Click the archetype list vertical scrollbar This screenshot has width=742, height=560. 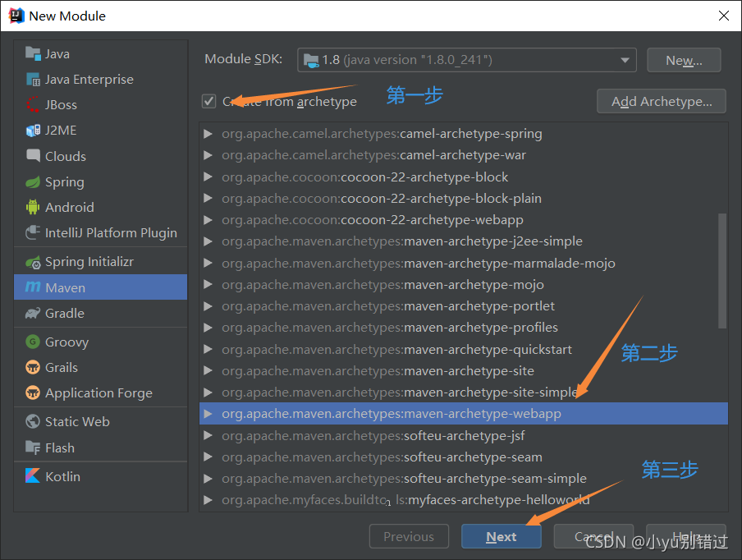pos(722,270)
